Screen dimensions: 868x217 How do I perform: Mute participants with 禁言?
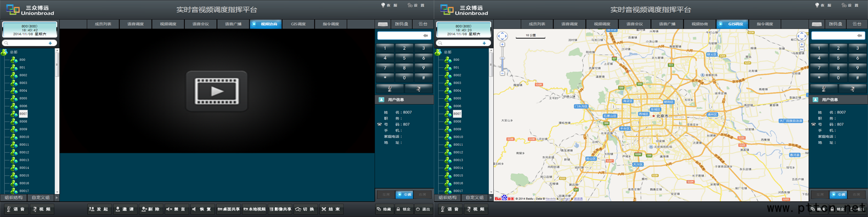click(176, 209)
